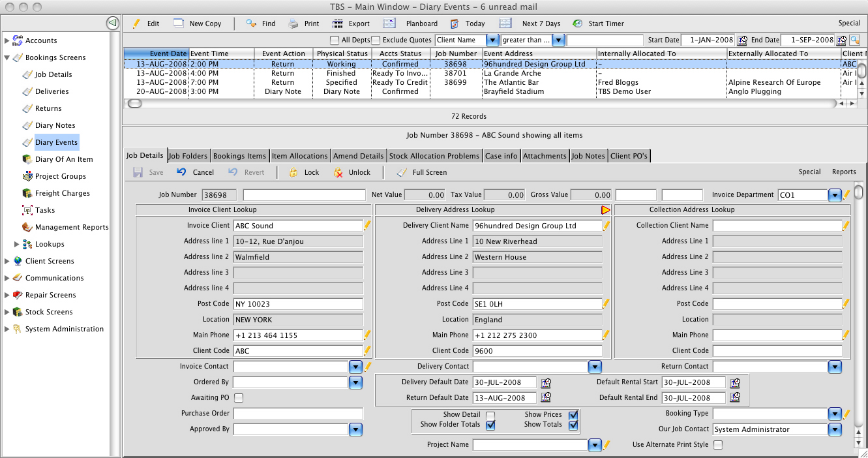Open Find from the toolbar
This screenshot has height=458, width=868.
(x=261, y=23)
